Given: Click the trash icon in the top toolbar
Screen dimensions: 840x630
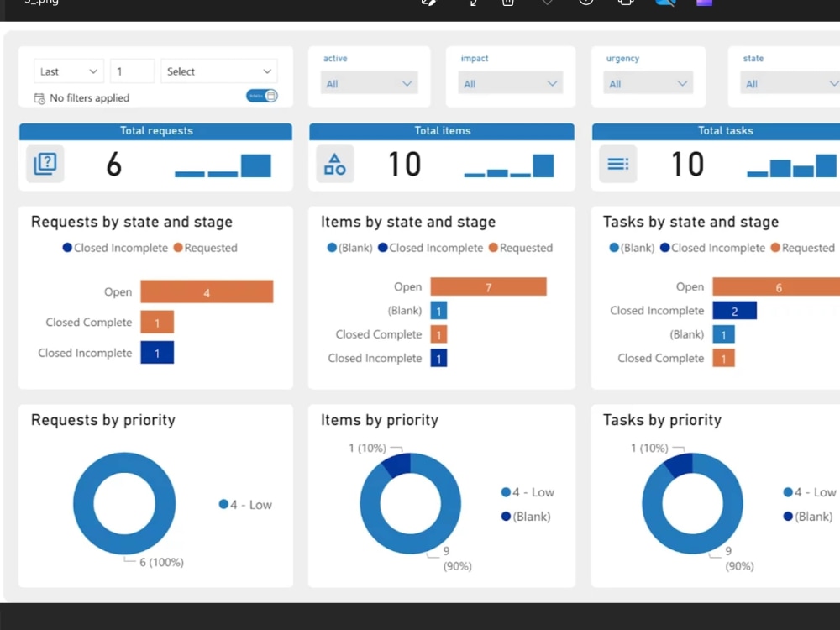Looking at the screenshot, I should [507, 4].
